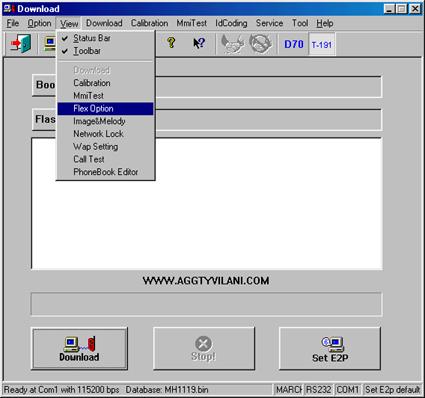
Task: Select Flex Option in View menu
Action: coord(105,109)
